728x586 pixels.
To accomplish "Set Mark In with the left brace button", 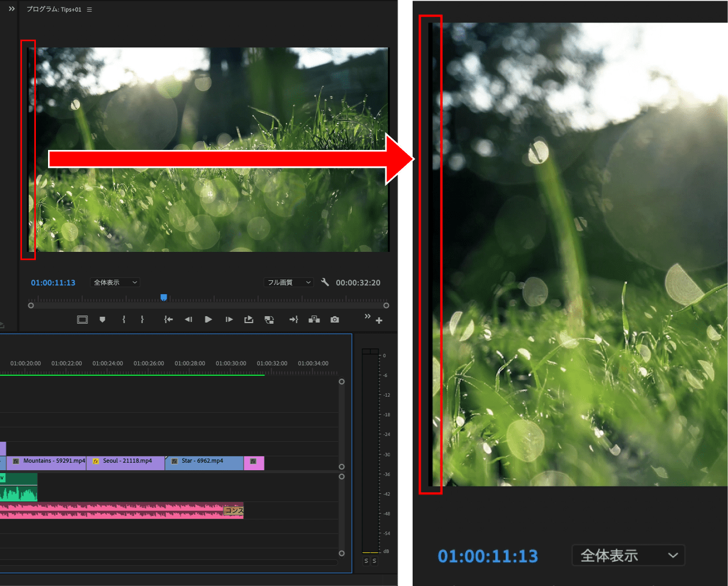I will [x=123, y=320].
